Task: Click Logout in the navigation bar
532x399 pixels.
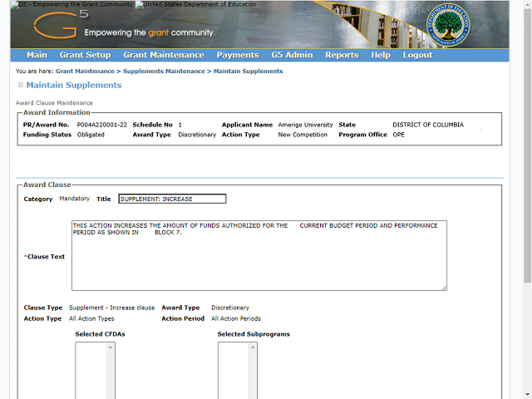Action: [x=417, y=55]
